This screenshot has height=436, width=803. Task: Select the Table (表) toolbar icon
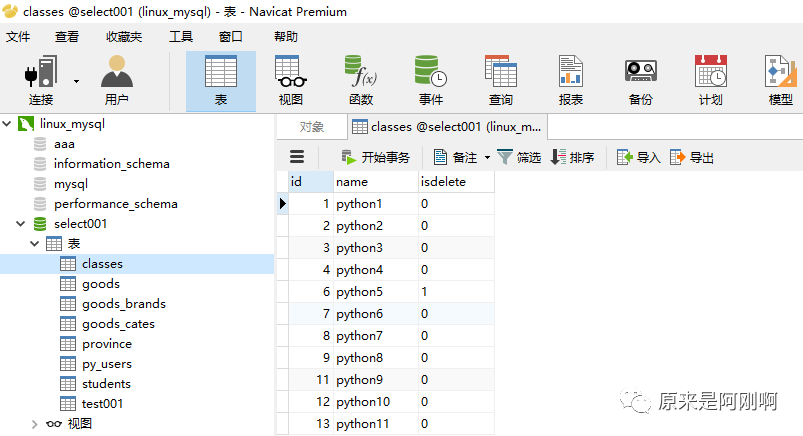click(x=221, y=81)
